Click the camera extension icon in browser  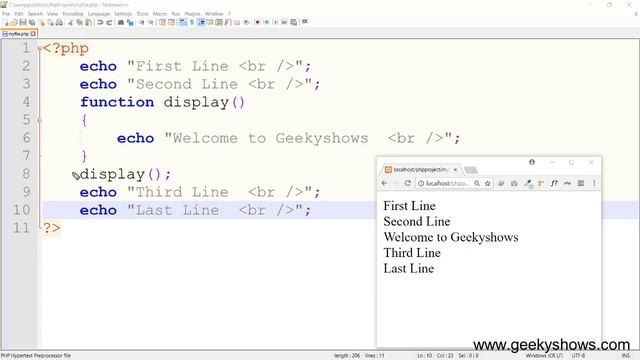pyautogui.click(x=514, y=184)
